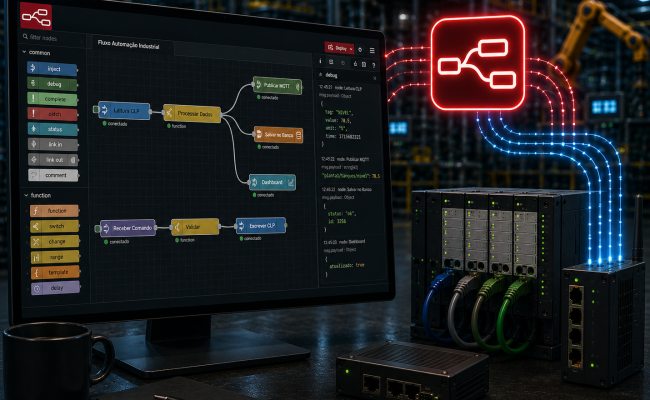The image size is (650, 400).
Task: Select the switch node in the palette
Action: tap(54, 226)
